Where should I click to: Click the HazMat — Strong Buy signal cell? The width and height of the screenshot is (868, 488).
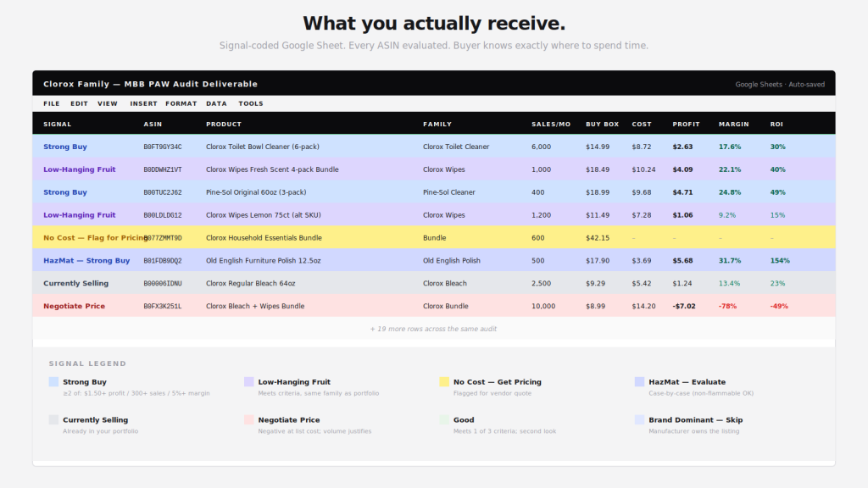click(x=86, y=261)
